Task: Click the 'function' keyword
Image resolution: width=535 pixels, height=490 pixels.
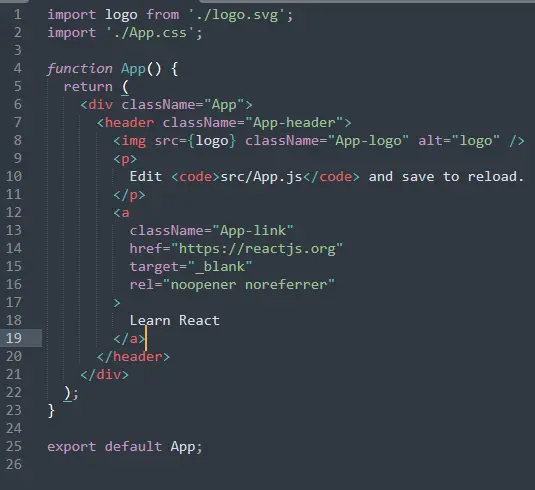Action: [x=79, y=69]
